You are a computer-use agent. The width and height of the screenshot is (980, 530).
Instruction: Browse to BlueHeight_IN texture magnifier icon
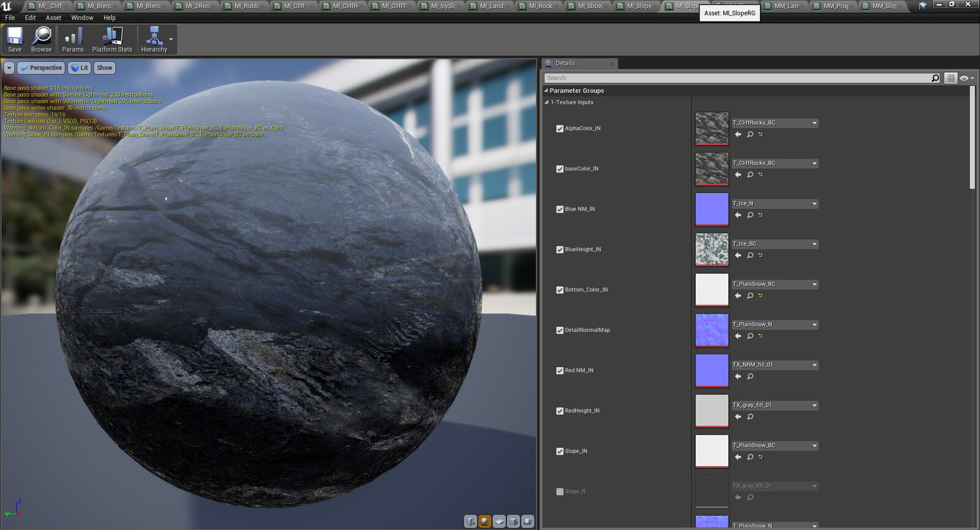point(750,256)
